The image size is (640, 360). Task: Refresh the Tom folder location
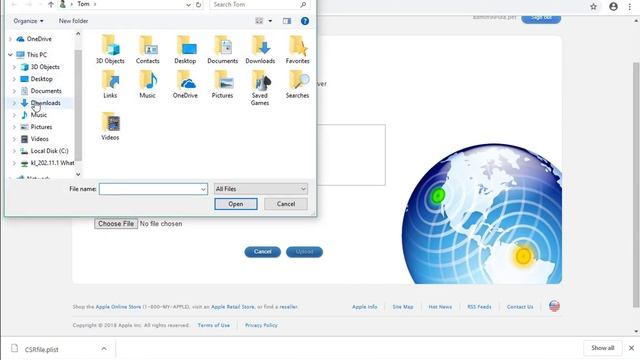click(198, 4)
